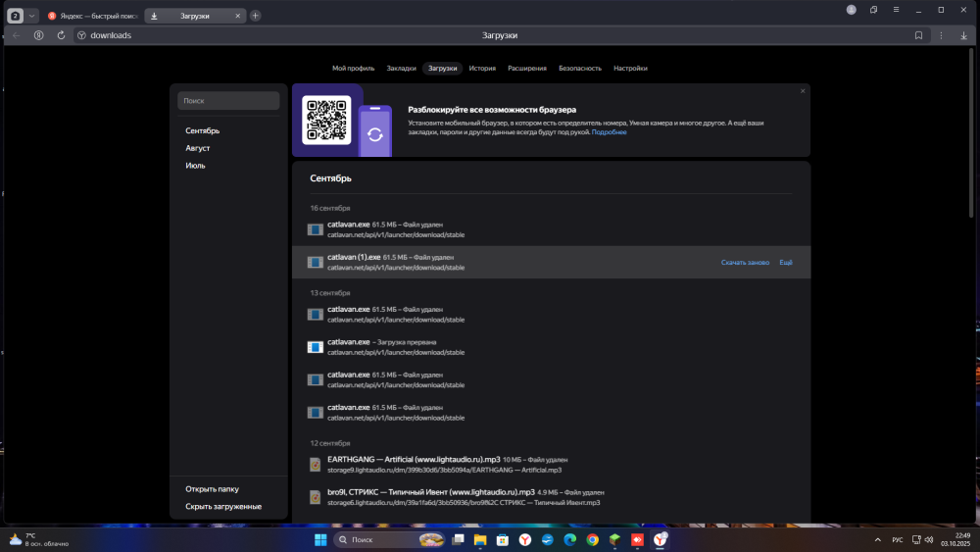Click the EARTHGANG — Artificial mp3 file name
Screen dimensions: 980x552
pyautogui.click(x=414, y=460)
